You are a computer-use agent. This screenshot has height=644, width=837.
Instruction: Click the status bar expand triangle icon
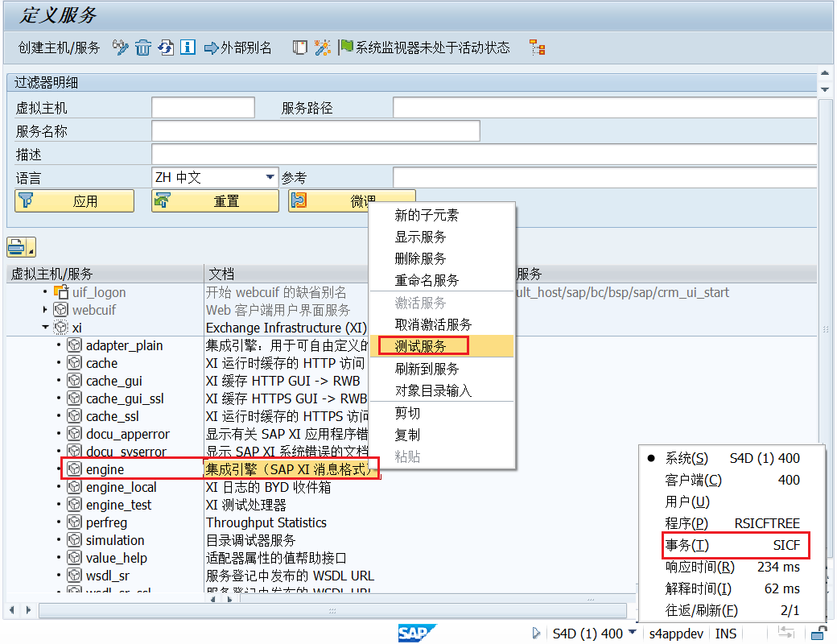(537, 634)
